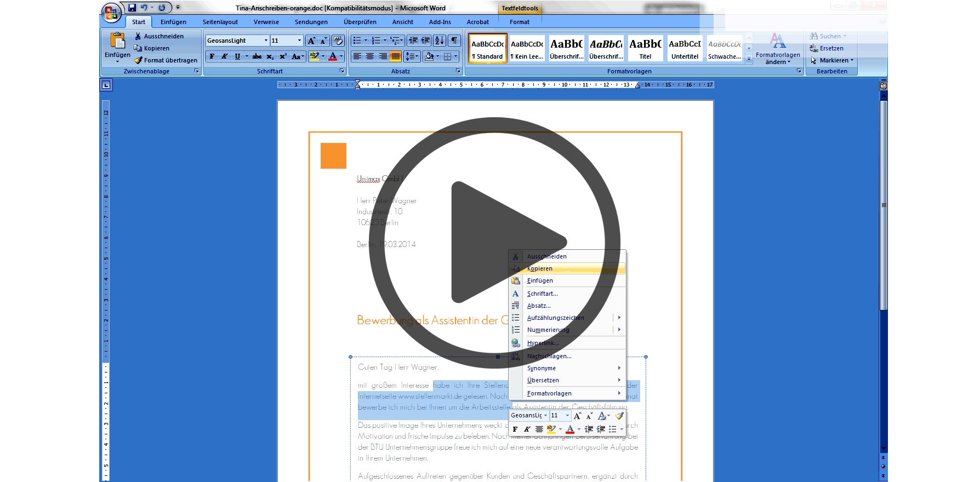Toggle paragraph marks visibility

(454, 41)
